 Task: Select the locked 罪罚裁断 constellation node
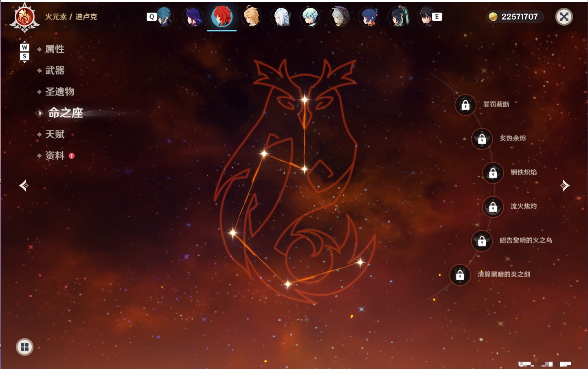[x=465, y=105]
